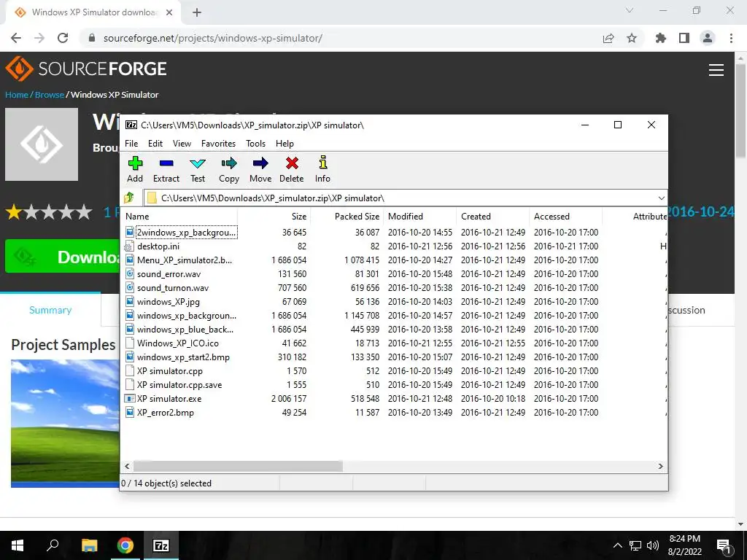Screen dimensions: 747x560
Task: Open Chrome tab search chevron
Action: tap(630, 10)
